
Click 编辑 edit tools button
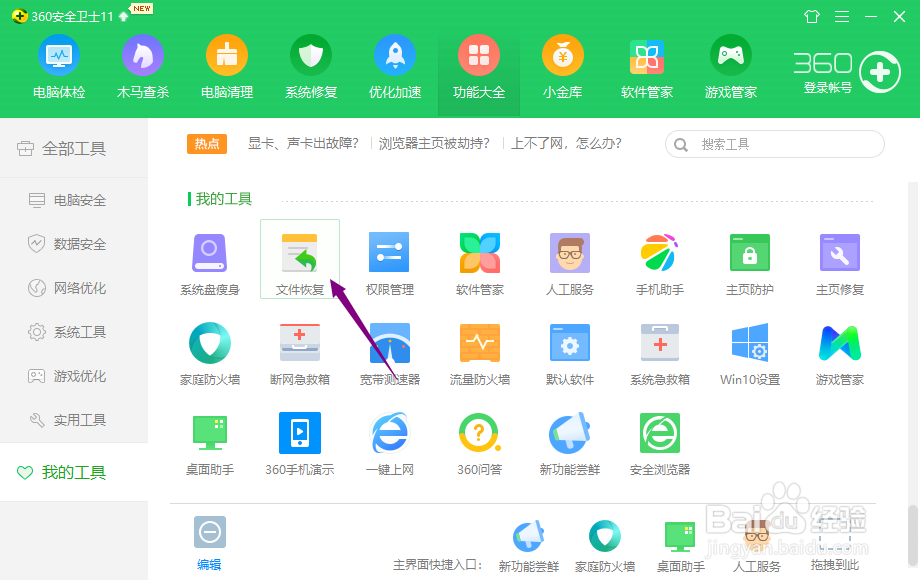click(x=209, y=544)
